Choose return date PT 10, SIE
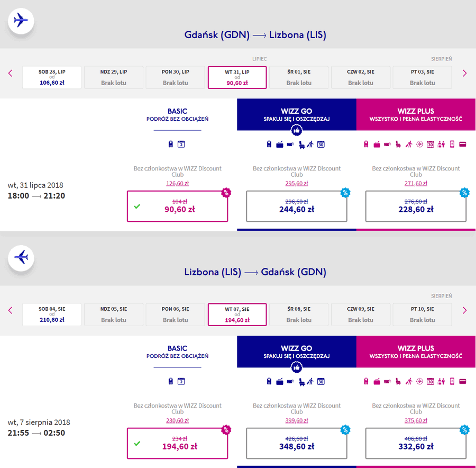Image resolution: width=476 pixels, height=468 pixels. pyautogui.click(x=422, y=314)
